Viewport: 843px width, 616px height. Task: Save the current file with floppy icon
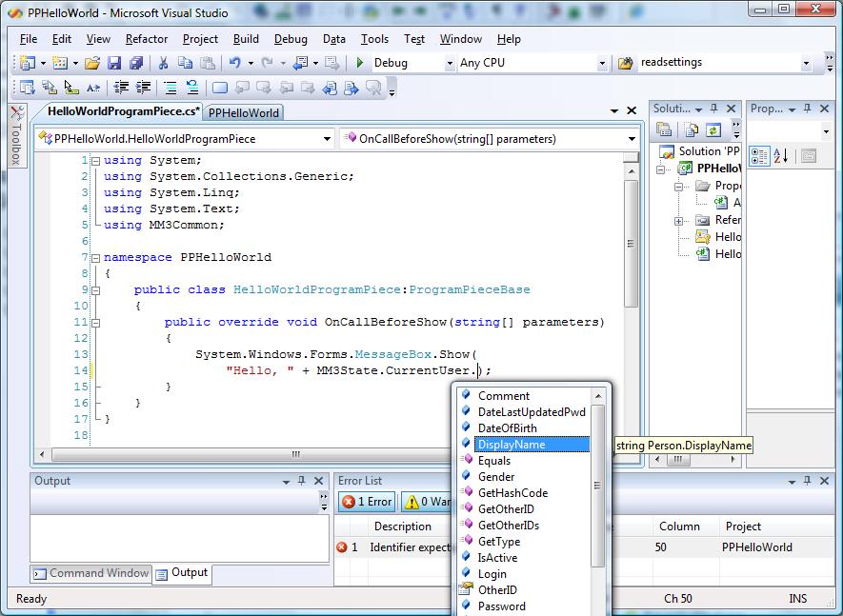(114, 63)
